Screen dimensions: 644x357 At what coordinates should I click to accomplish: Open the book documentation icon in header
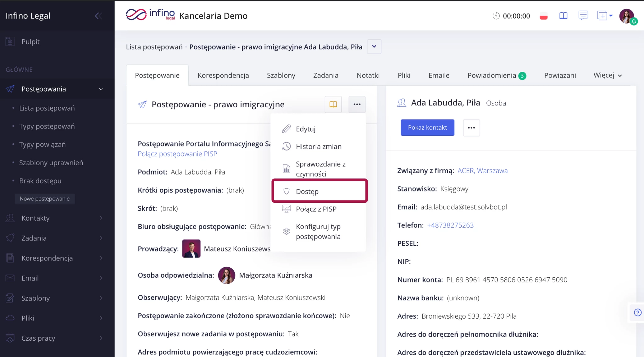pos(563,16)
